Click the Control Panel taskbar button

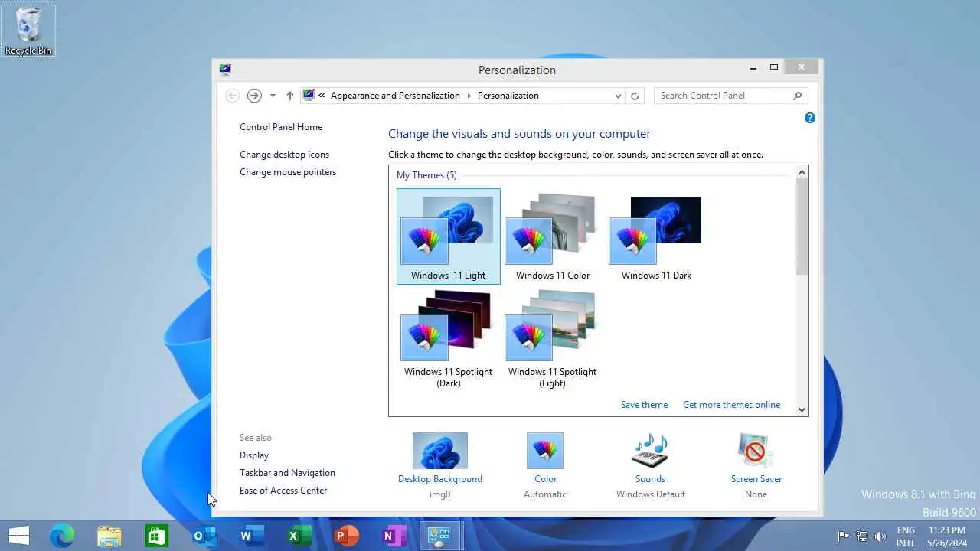coord(439,536)
